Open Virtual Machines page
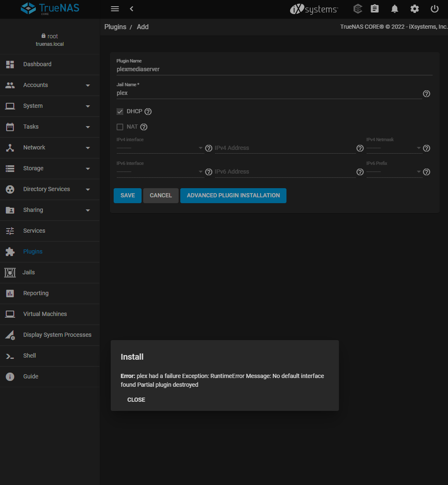This screenshot has height=485, width=448. click(x=50, y=314)
